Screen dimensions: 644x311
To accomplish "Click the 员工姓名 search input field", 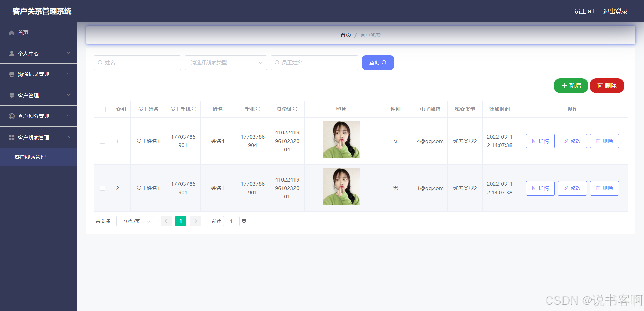I will 314,63.
